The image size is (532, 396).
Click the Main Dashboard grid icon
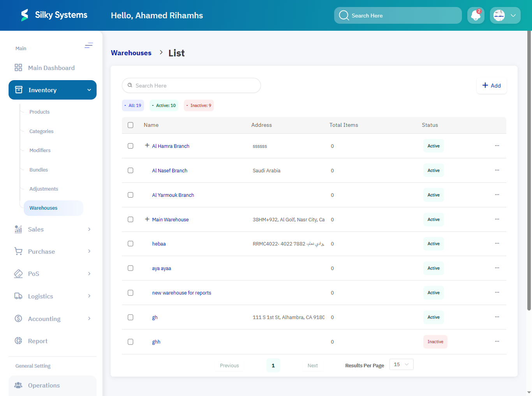(x=18, y=68)
